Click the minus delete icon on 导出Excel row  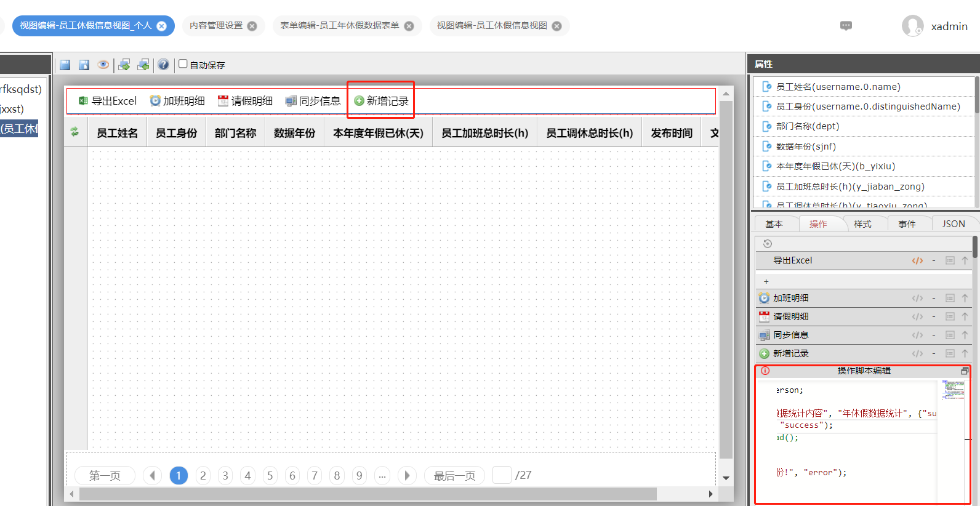coord(934,260)
